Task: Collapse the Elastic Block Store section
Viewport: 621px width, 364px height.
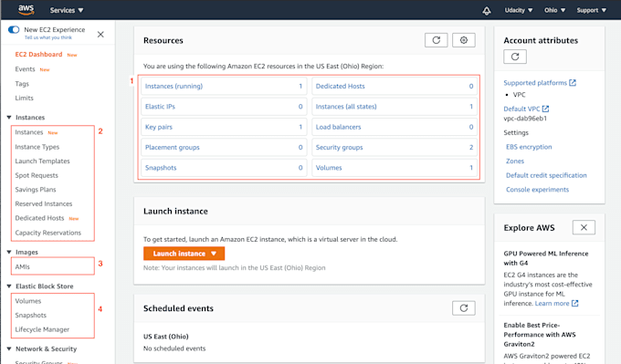Action: coord(9,286)
